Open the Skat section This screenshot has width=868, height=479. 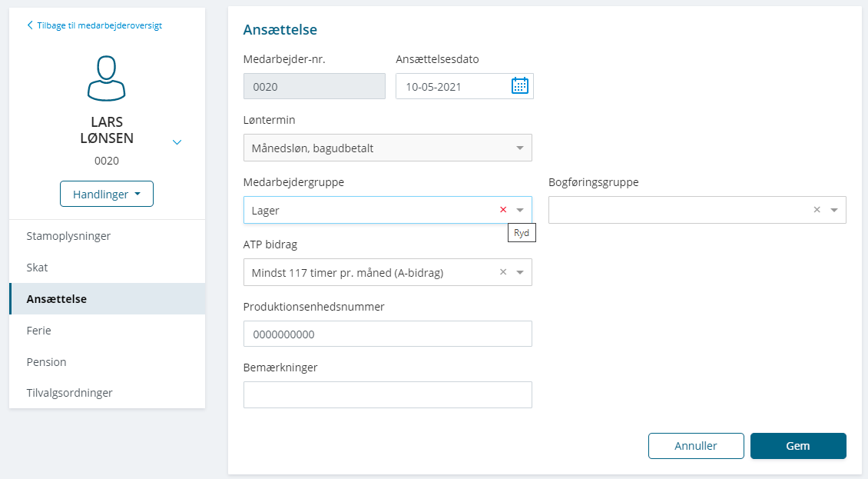(37, 268)
